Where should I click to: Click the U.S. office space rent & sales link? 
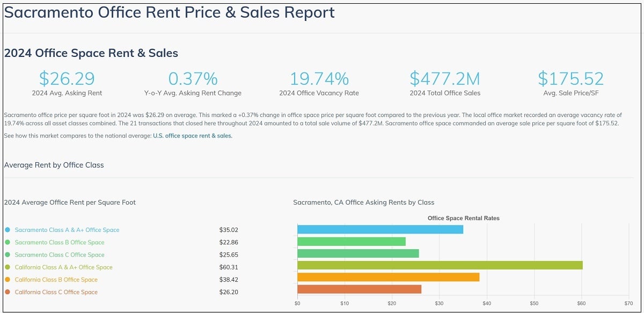(x=193, y=136)
